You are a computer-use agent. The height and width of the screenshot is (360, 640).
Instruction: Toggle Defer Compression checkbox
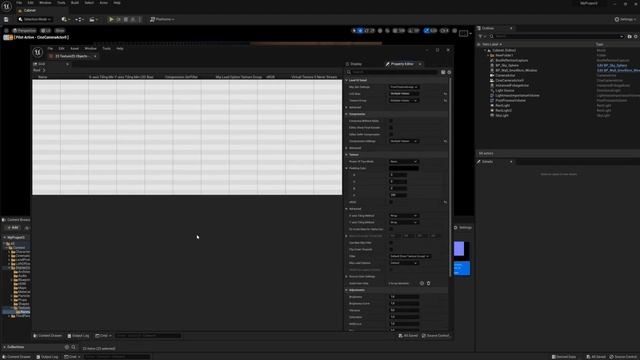tap(391, 134)
